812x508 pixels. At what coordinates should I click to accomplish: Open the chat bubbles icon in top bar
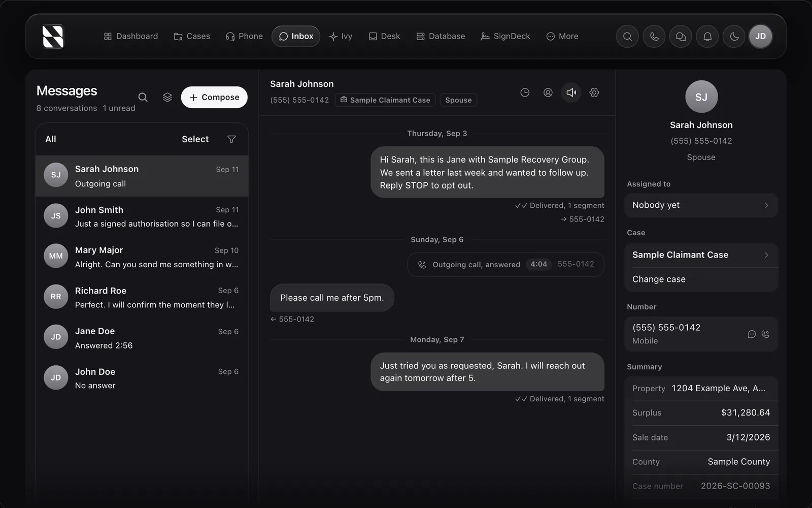[x=681, y=37]
